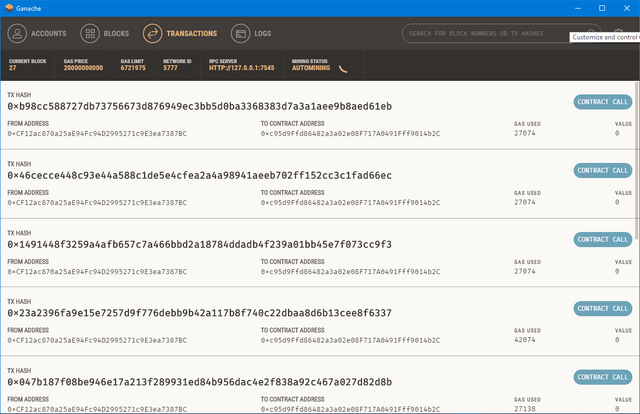Open transaction hash 0x1491448f3259…
Image resolution: width=640 pixels, height=414 pixels.
tap(200, 245)
